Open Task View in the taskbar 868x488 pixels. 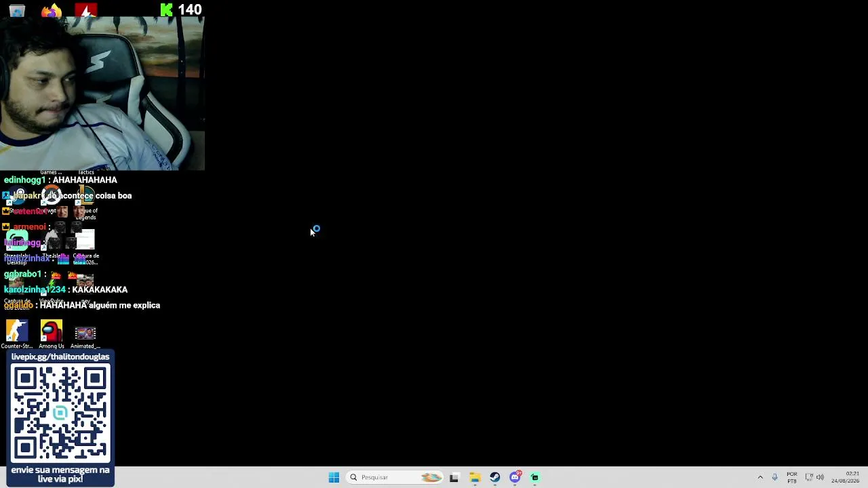pos(454,477)
